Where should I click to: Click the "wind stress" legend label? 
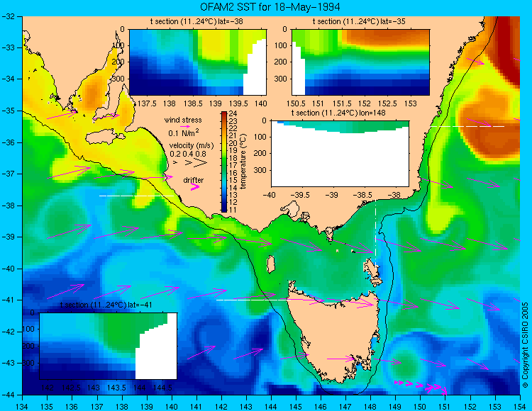tap(183, 120)
